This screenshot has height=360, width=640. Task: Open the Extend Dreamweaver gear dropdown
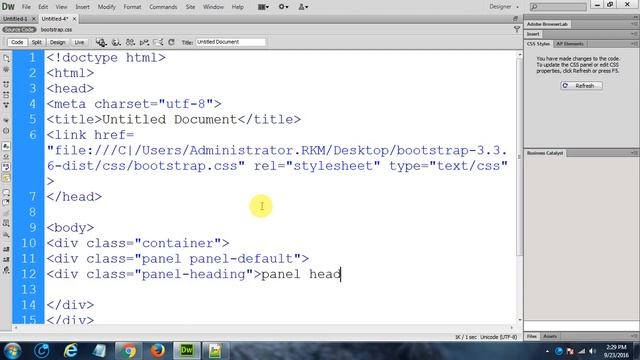click(283, 7)
